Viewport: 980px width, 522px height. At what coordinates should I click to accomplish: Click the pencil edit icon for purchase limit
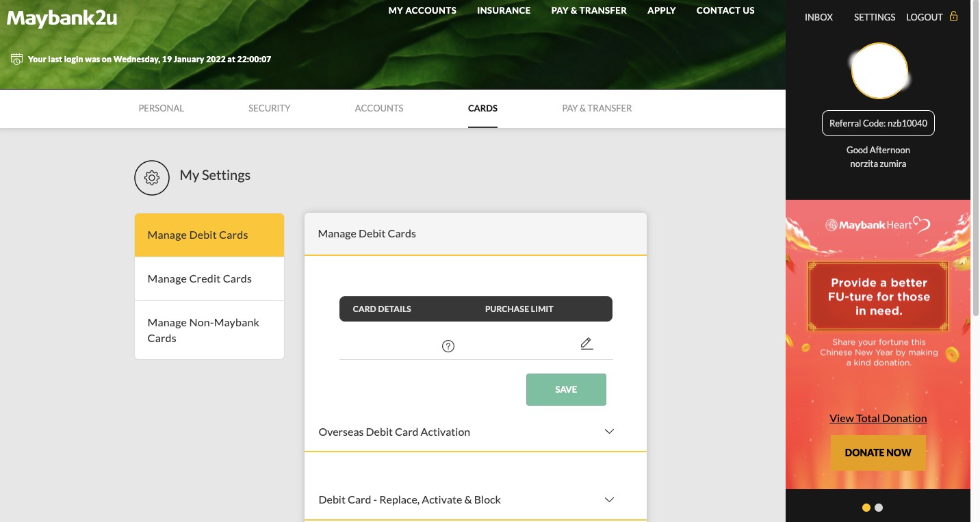point(586,344)
